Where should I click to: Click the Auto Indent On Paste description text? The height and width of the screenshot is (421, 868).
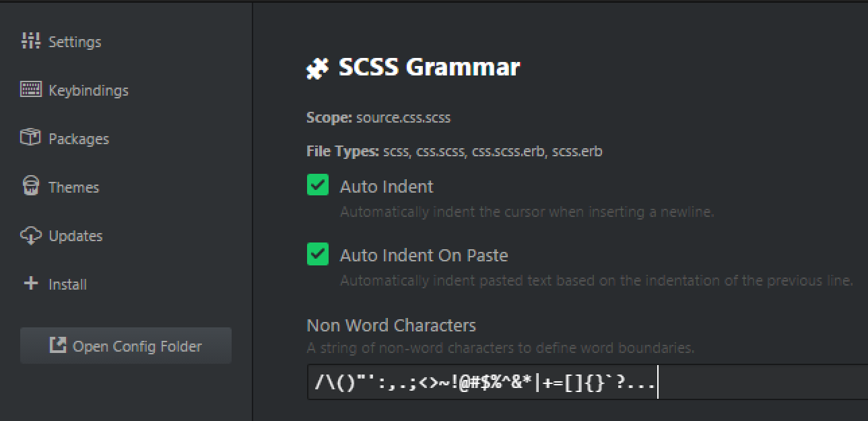pos(597,281)
